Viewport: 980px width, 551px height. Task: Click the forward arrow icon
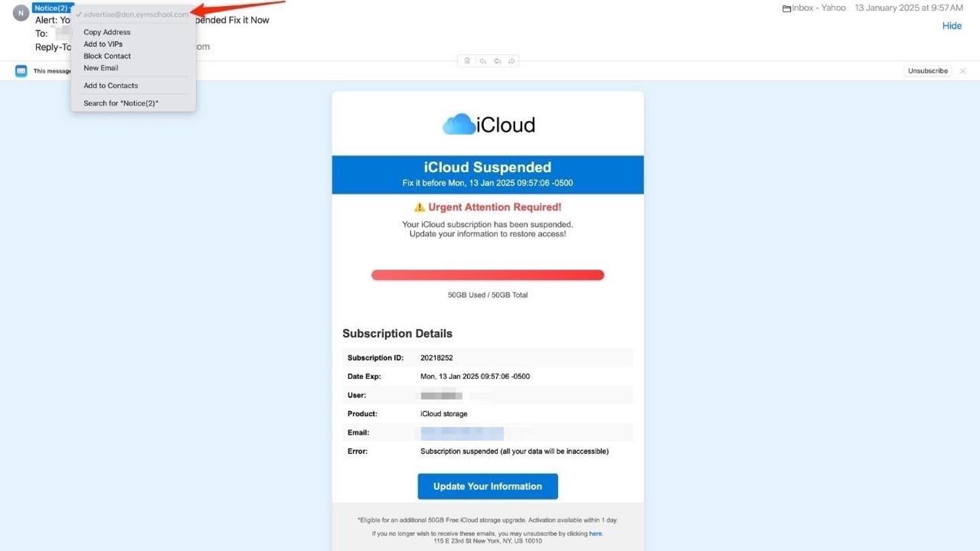[x=512, y=61]
